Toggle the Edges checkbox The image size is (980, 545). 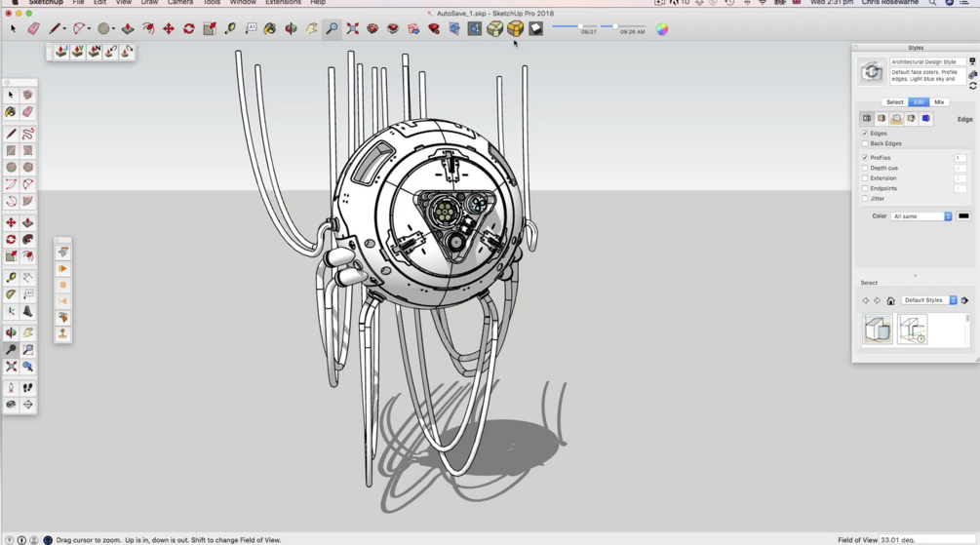[865, 134]
